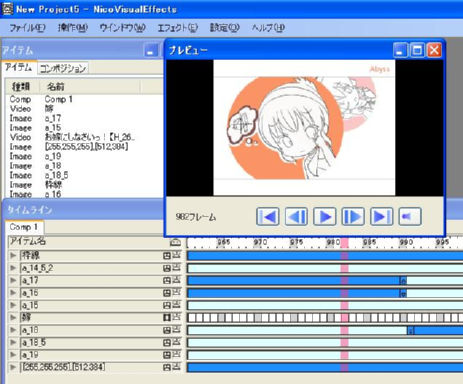Open the エフェクト(E) menu
463x384 pixels.
178,28
